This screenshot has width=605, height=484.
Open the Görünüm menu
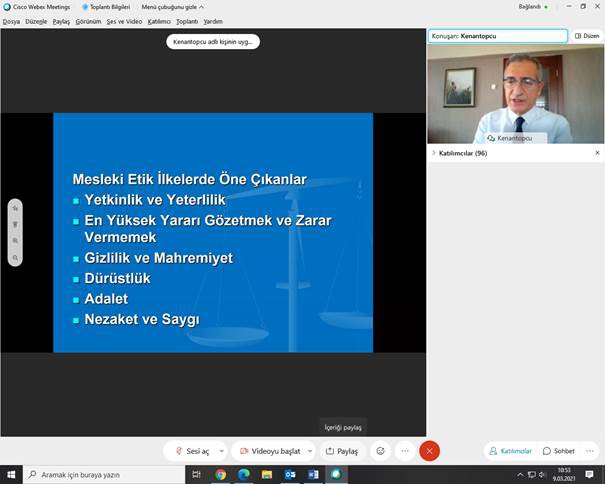88,21
